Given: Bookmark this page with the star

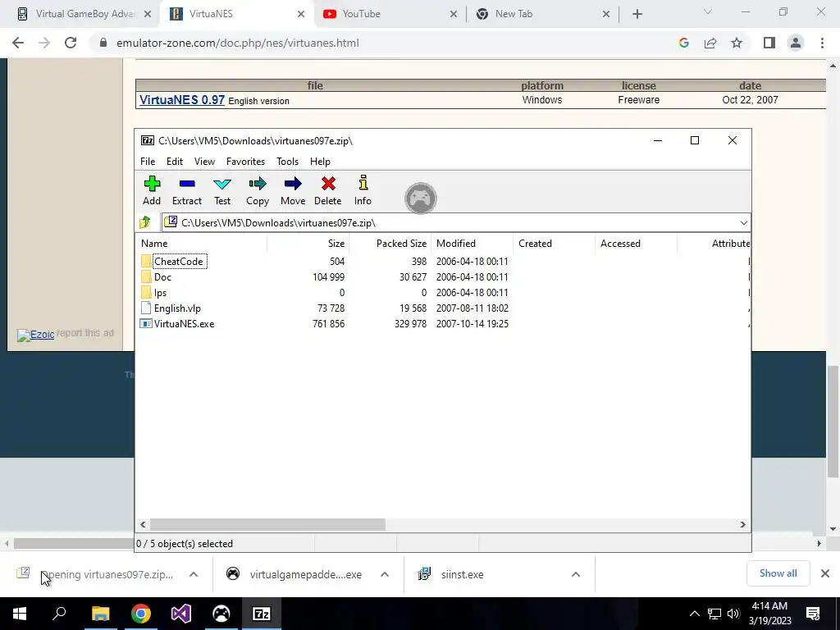Looking at the screenshot, I should click(737, 43).
